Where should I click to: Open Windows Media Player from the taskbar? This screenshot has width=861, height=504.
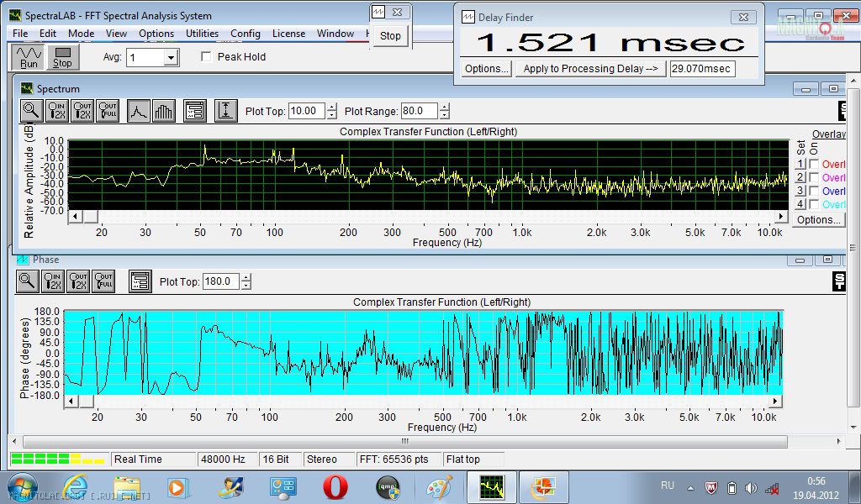(178, 487)
